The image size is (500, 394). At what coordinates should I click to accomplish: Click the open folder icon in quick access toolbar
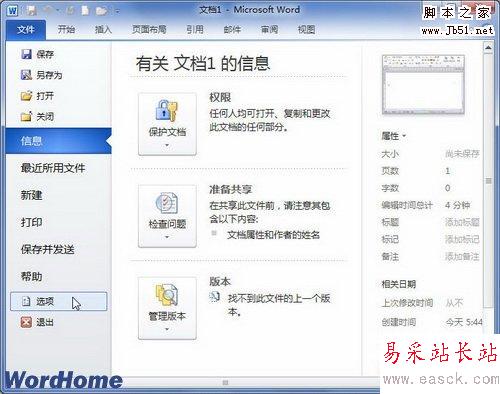click(x=101, y=11)
